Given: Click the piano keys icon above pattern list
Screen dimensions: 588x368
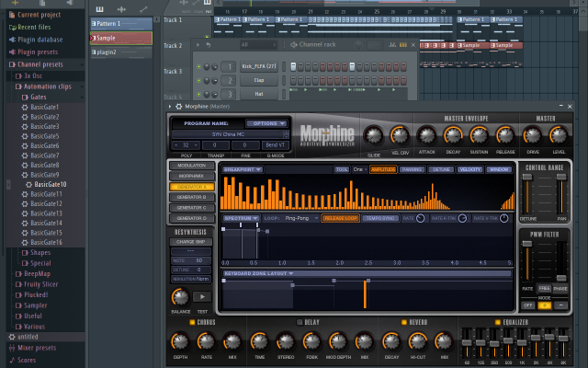Looking at the screenshot, I should pos(99,9).
